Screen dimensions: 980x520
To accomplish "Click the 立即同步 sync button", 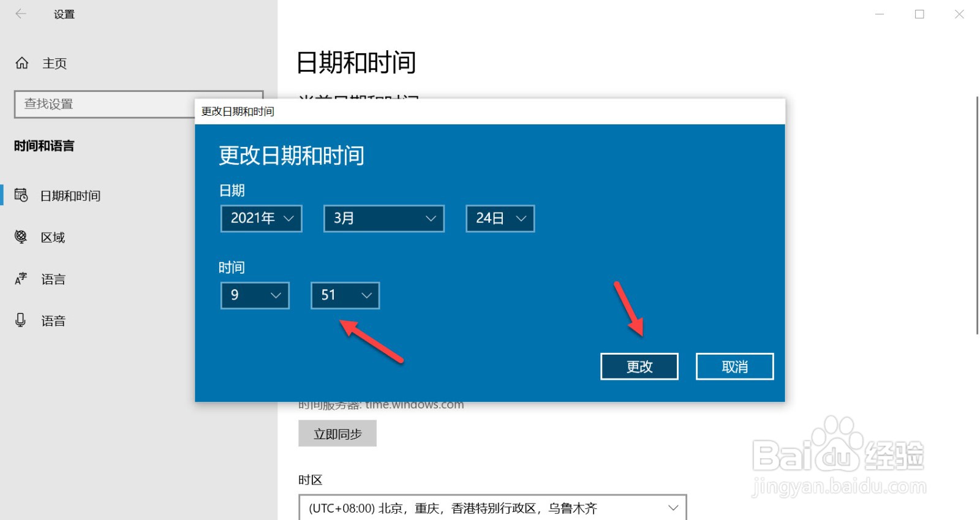I will click(337, 434).
